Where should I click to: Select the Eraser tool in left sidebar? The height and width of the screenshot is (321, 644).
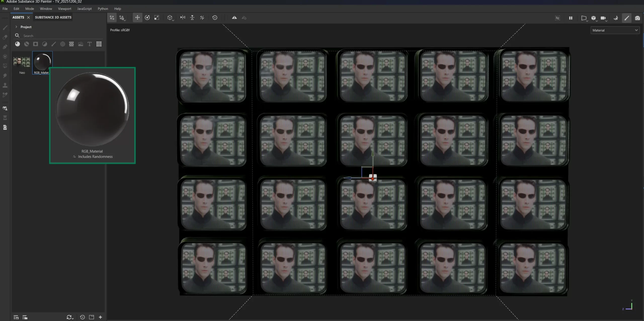[x=5, y=37]
